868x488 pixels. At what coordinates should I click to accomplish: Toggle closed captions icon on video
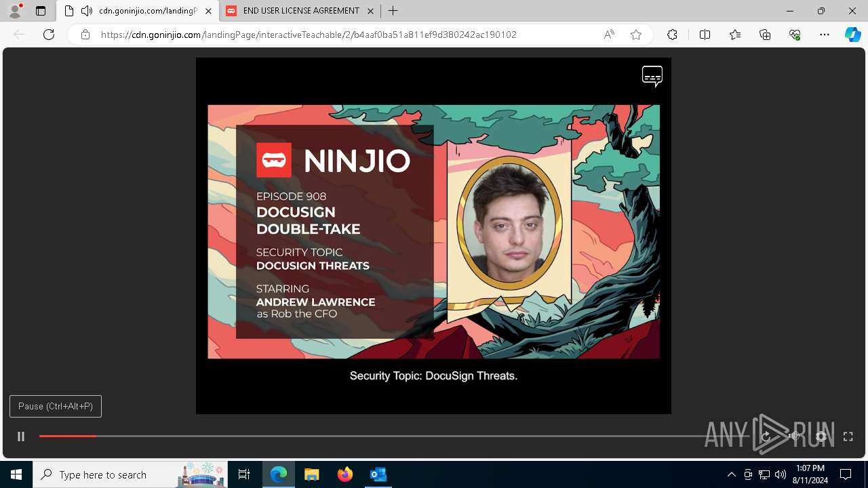652,76
